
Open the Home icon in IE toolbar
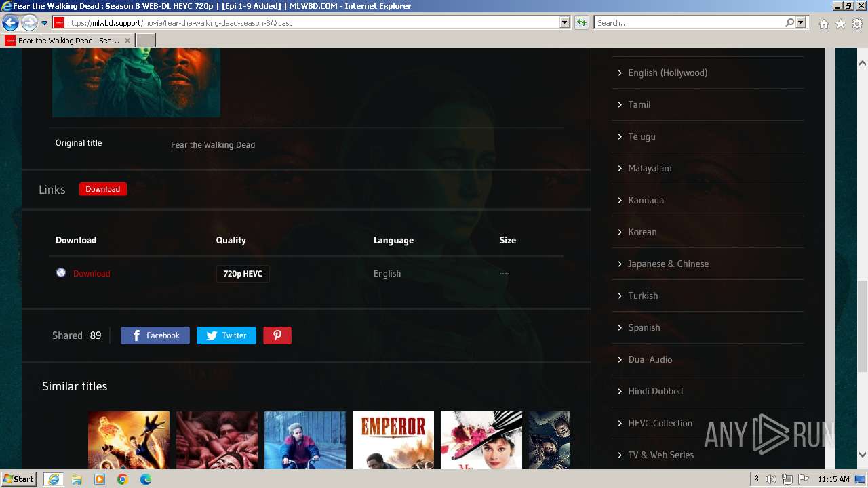823,24
